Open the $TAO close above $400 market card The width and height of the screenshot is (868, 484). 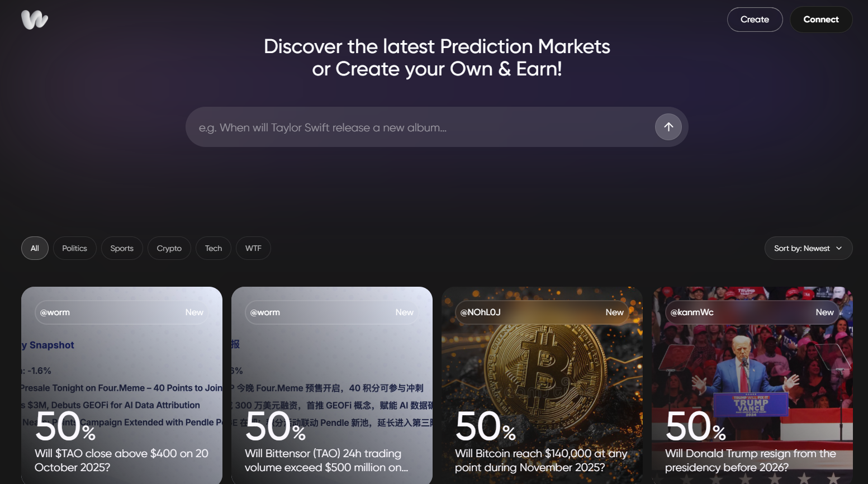[122, 386]
